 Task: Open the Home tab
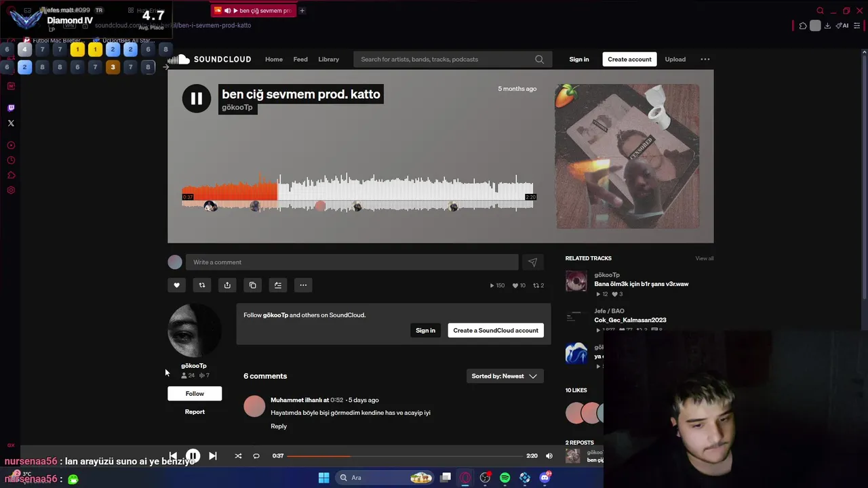(274, 60)
